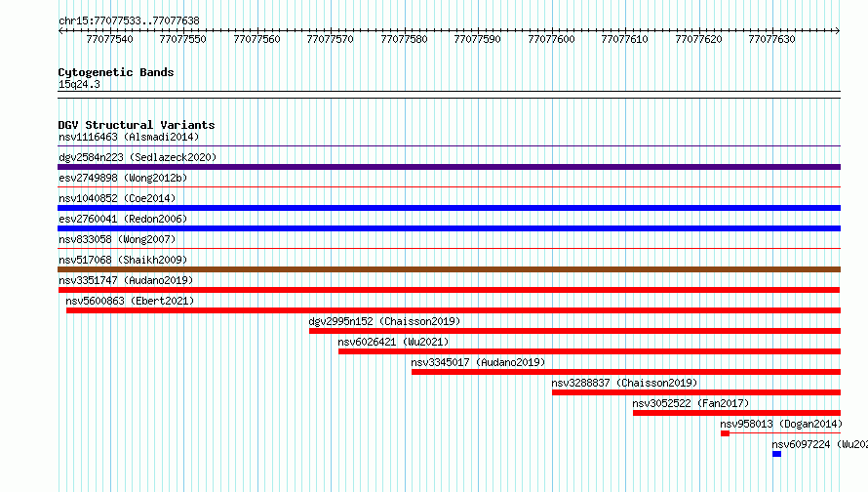Click the 15q24.3 band label
868x492 pixels.
coord(79,84)
